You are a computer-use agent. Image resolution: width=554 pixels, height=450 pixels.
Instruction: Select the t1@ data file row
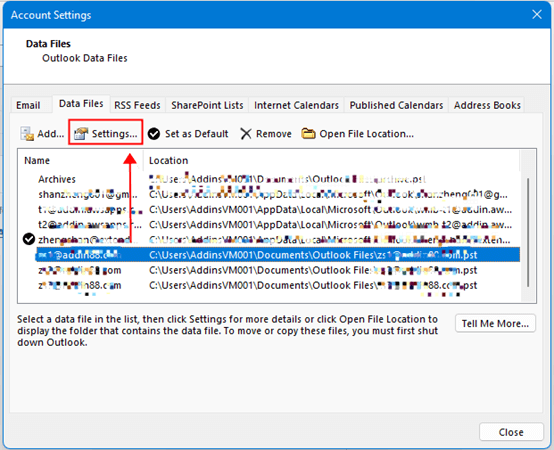click(268, 209)
